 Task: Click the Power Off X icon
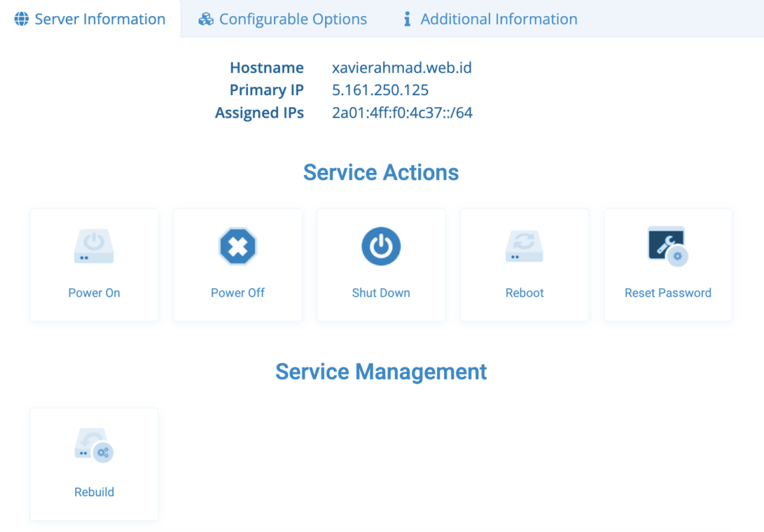237,247
